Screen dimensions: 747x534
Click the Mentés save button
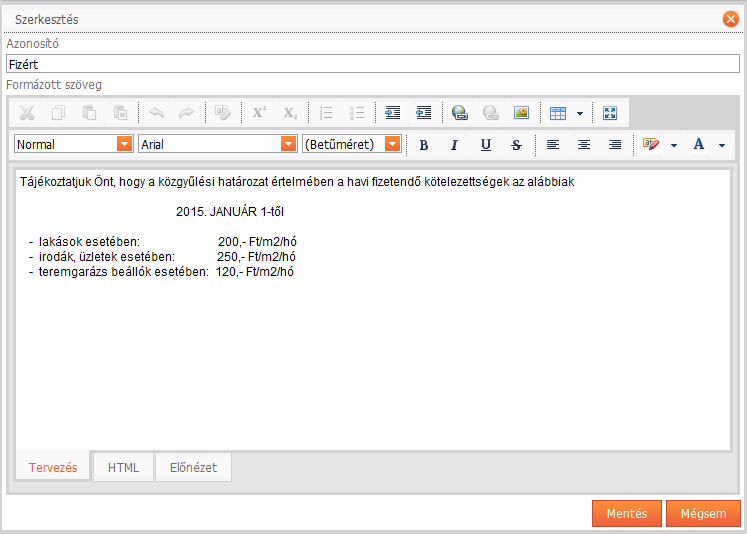(x=627, y=514)
